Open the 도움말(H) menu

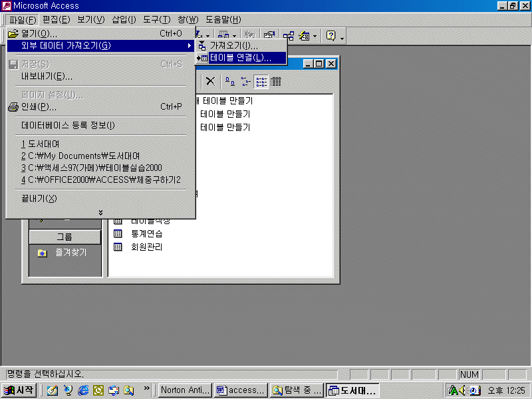point(223,20)
